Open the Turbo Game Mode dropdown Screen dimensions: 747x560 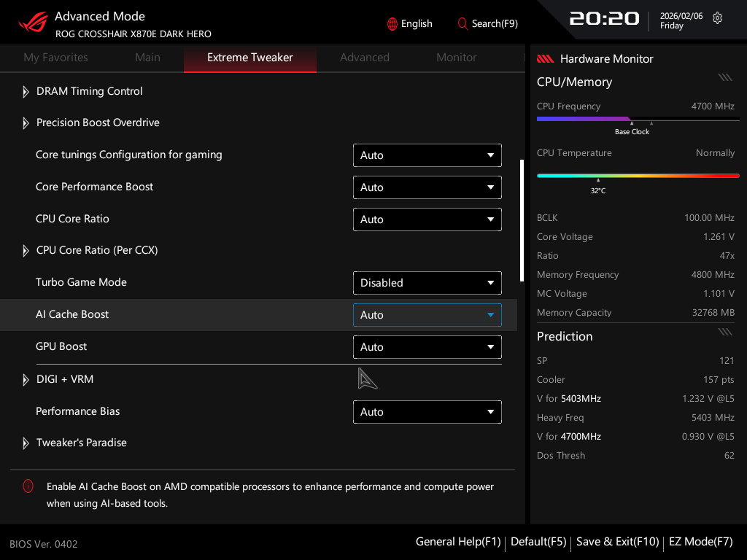pyautogui.click(x=427, y=283)
